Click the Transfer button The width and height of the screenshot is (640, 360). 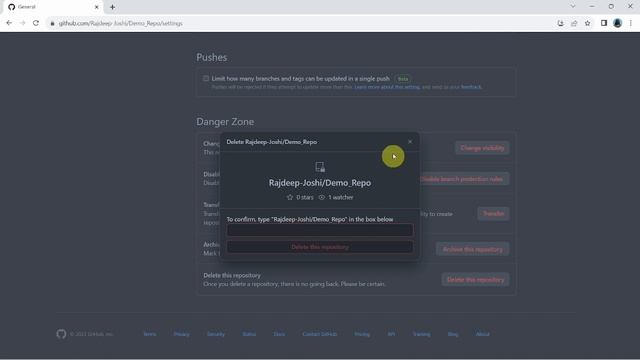[x=493, y=213]
